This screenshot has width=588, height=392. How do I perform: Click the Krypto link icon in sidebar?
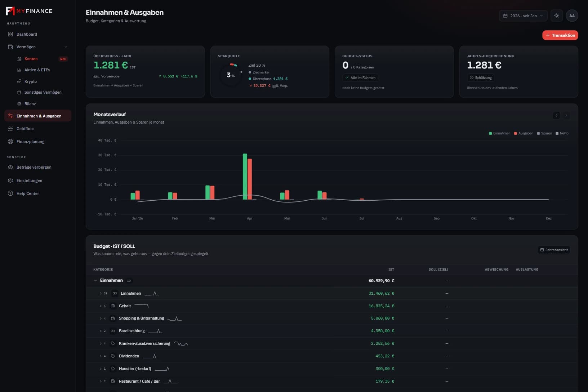(19, 81)
